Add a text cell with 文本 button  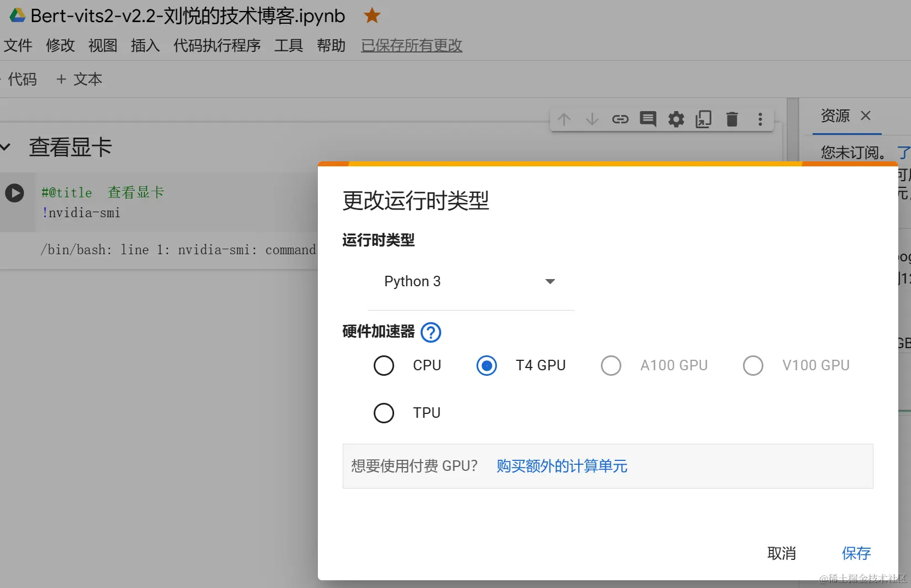pyautogui.click(x=79, y=80)
